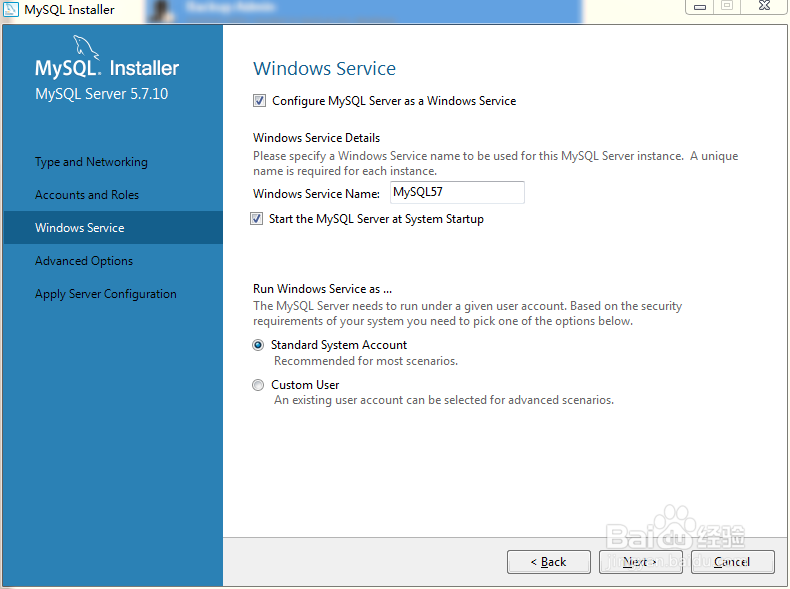
Task: Click the MySQL dolphin logo in sidebar
Action: pos(85,47)
